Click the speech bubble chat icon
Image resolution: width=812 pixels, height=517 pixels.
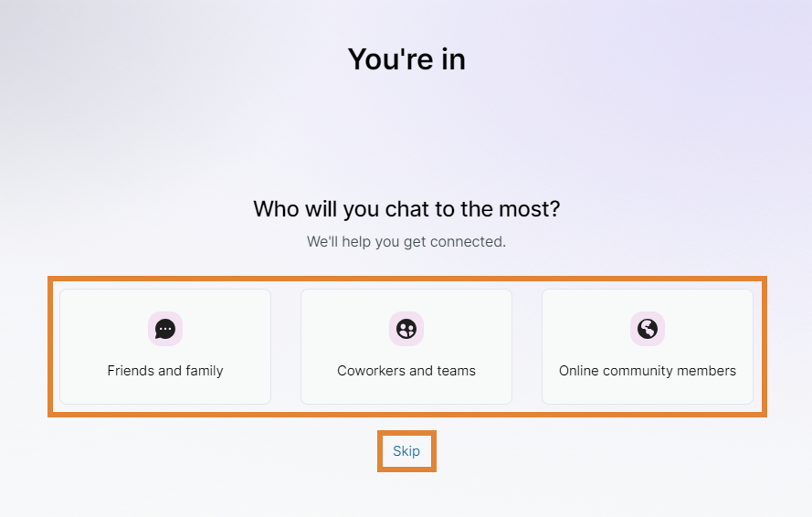pyautogui.click(x=165, y=329)
